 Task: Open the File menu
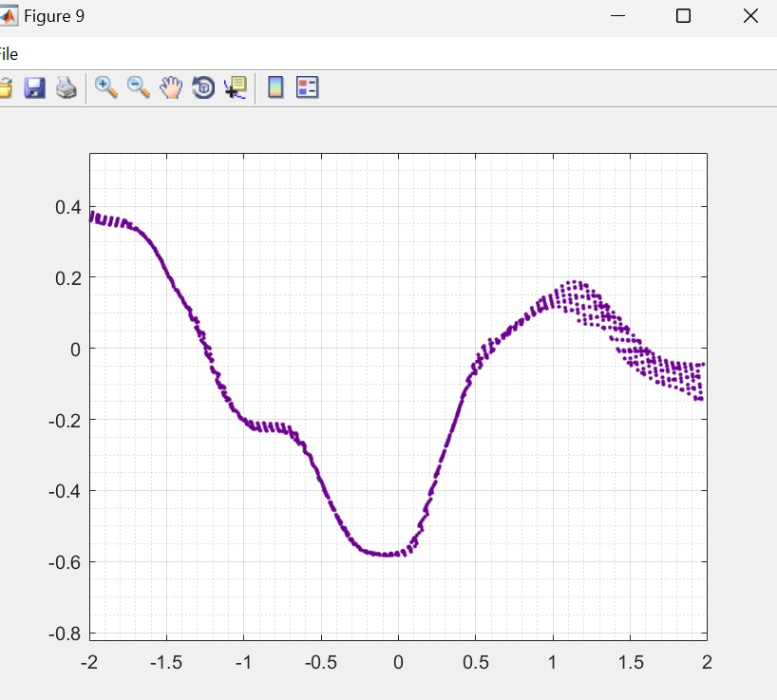tap(8, 54)
